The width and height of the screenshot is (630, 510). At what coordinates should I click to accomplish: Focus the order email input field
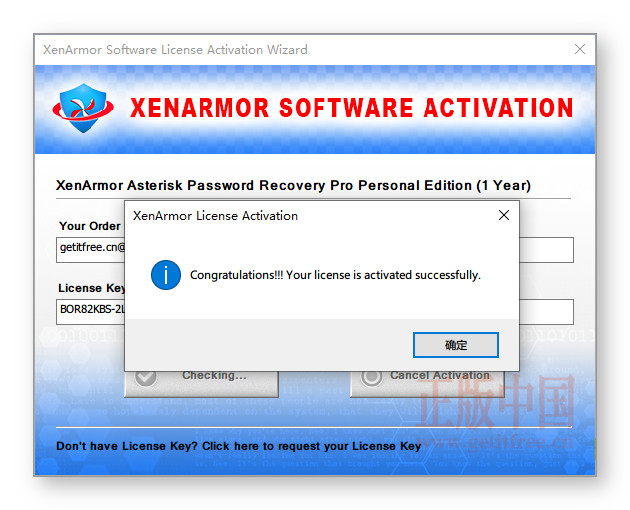point(315,250)
